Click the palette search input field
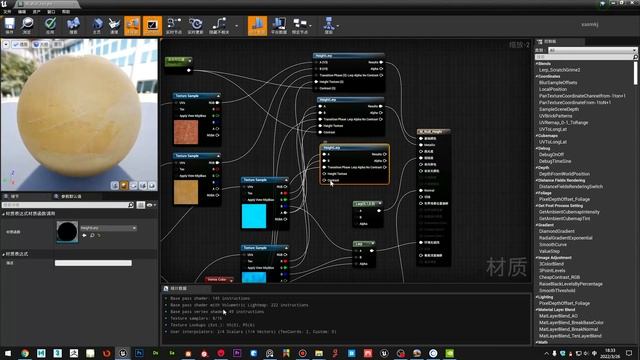This screenshot has height=360, width=640. 586,57
